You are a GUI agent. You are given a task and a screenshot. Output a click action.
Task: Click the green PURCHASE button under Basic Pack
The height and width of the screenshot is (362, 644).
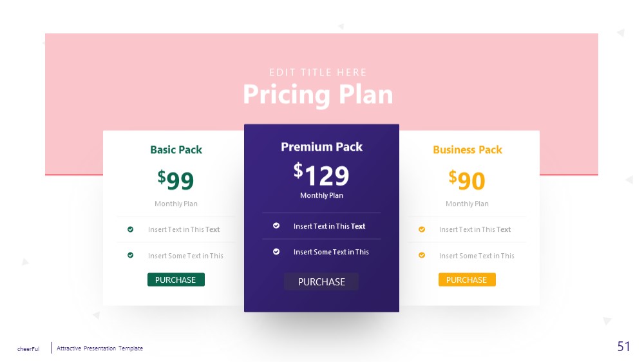(x=176, y=280)
